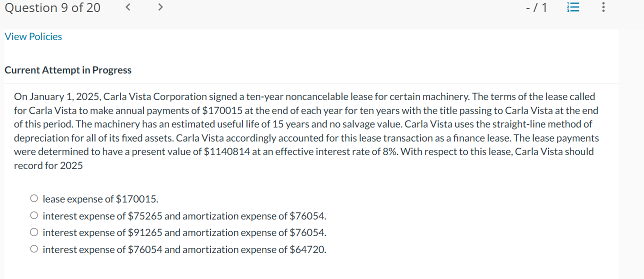Go to the previous question arrow

tap(127, 7)
